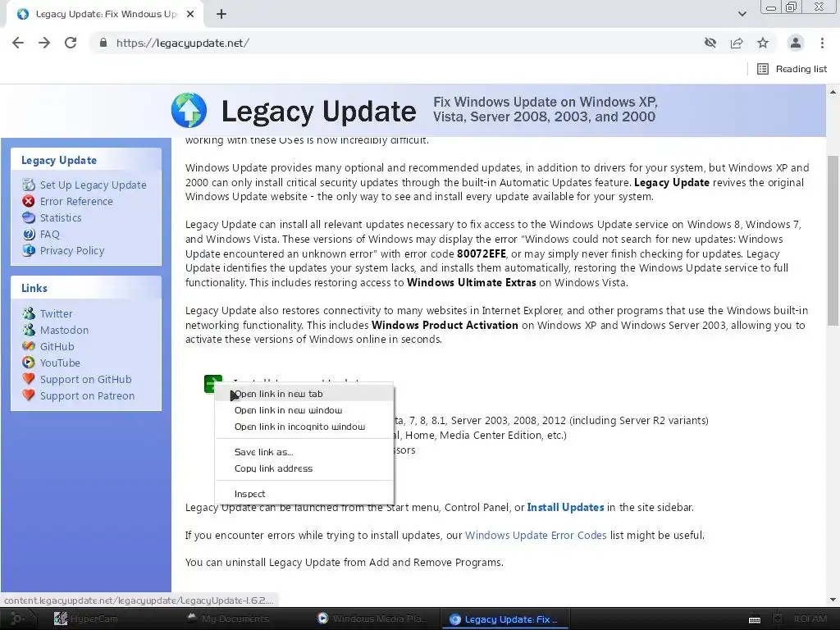Open the profile avatar button
The height and width of the screenshot is (630, 840).
[x=796, y=43]
